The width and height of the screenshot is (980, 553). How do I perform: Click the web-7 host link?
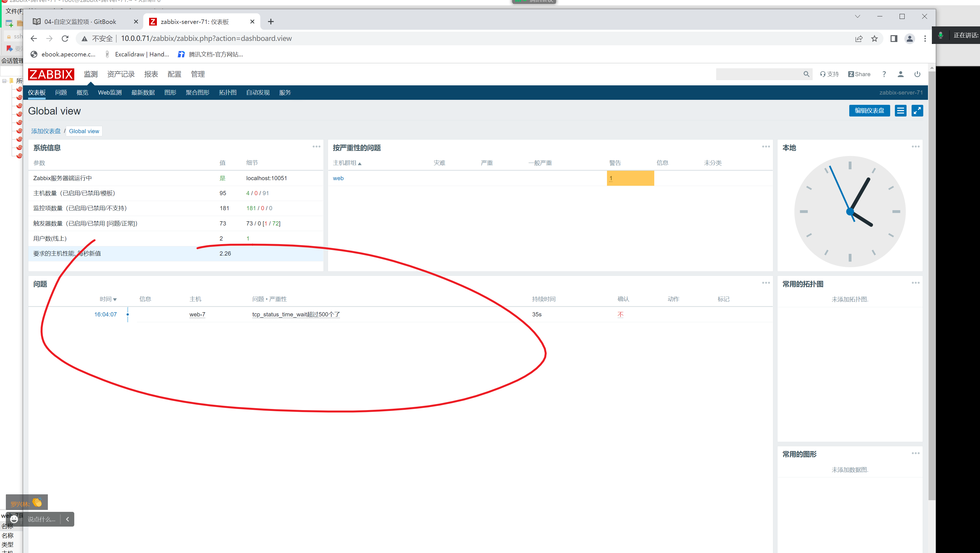pyautogui.click(x=197, y=314)
